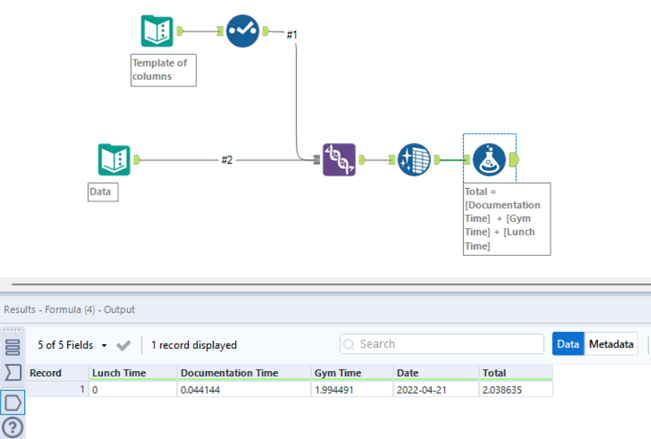Select the cell with value 0.044144
This screenshot has width=651, height=439.
(x=244, y=390)
